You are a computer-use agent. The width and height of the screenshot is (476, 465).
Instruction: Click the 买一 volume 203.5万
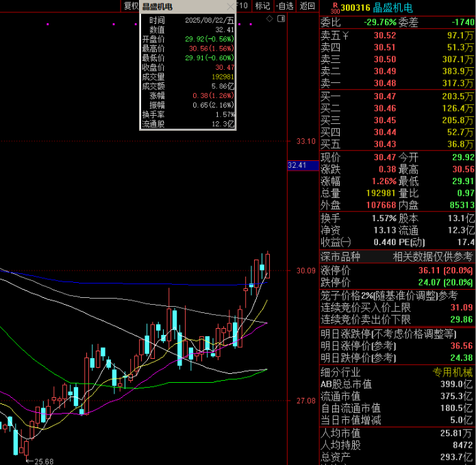click(x=458, y=97)
